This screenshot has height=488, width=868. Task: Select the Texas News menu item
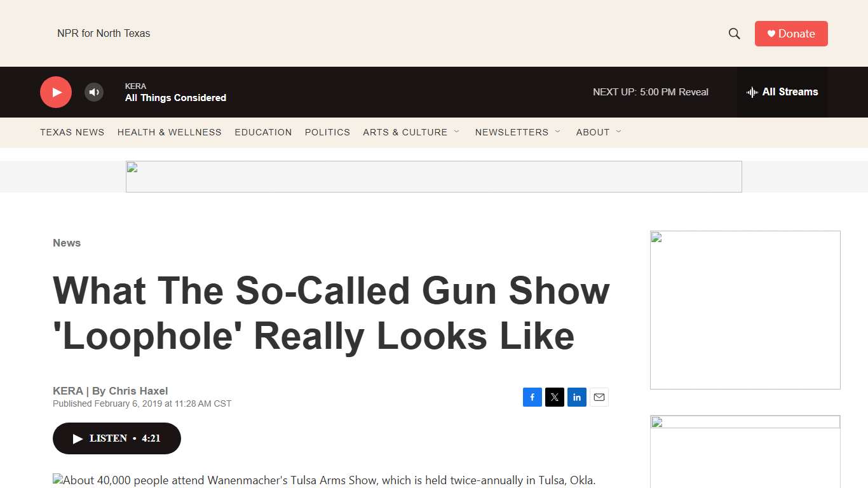72,132
